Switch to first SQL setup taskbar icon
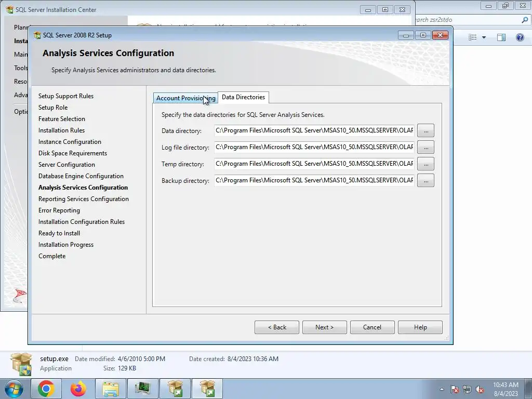 point(175,389)
